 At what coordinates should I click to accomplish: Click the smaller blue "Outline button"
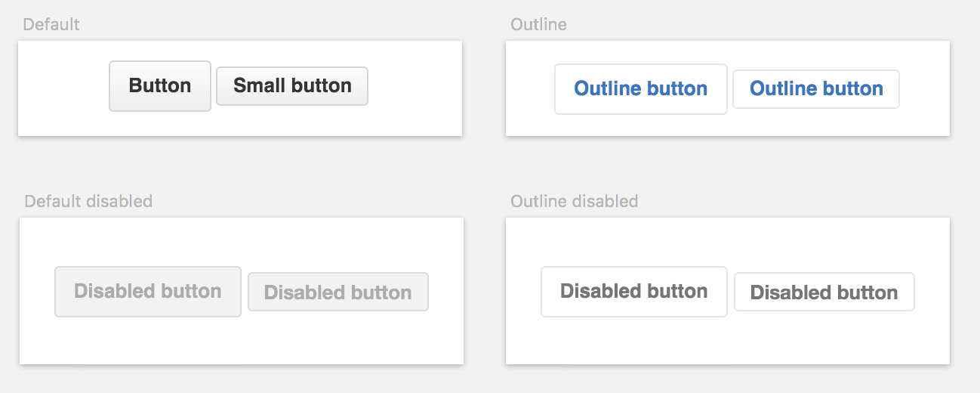(816, 89)
